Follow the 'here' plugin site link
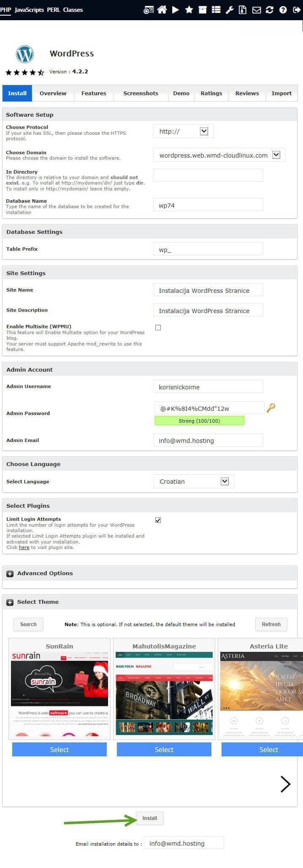This screenshot has width=303, height=868. tap(24, 547)
